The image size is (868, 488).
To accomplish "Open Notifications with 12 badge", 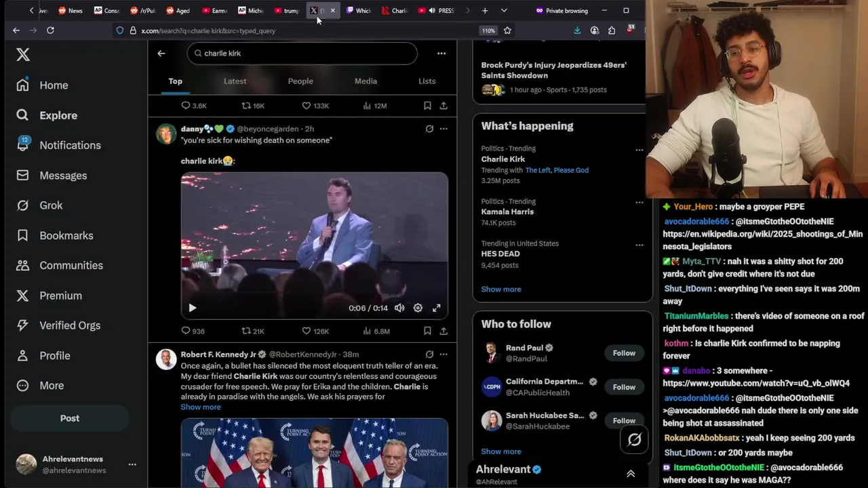I will 59,145.
